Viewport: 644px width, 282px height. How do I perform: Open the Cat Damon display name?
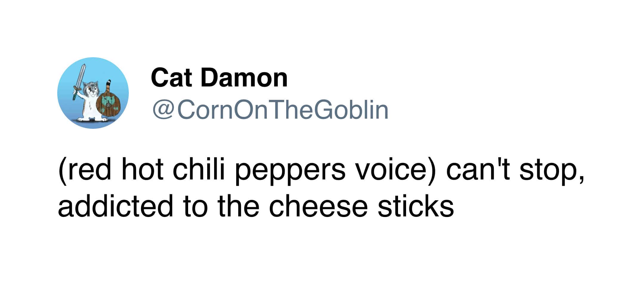coord(219,78)
